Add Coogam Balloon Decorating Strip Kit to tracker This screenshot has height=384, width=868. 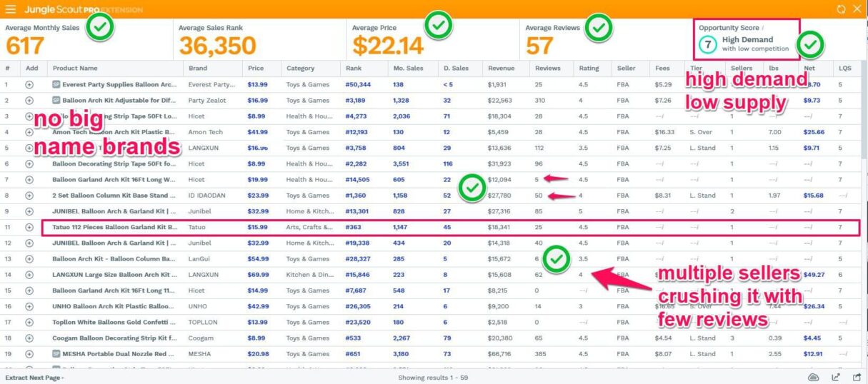point(29,338)
